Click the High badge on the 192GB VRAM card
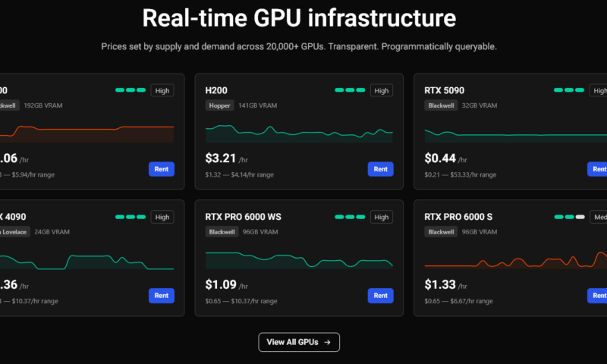Image resolution: width=607 pixels, height=364 pixels. pos(162,90)
